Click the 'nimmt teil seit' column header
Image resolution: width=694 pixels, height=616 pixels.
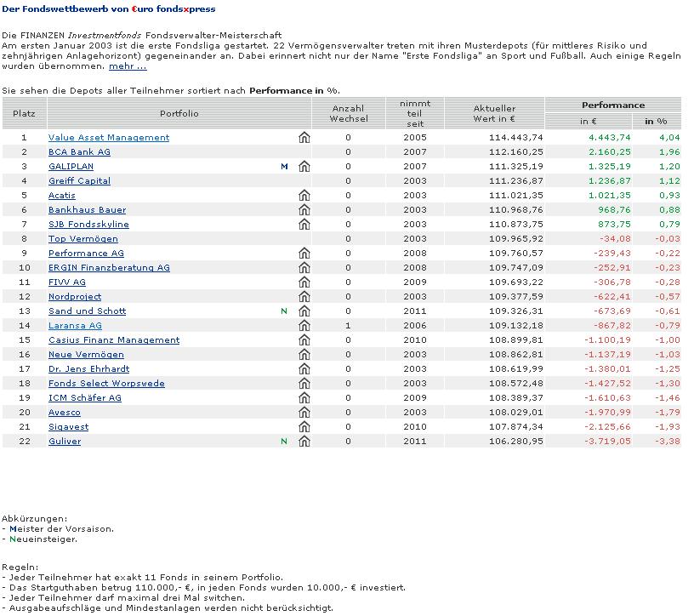pyautogui.click(x=415, y=113)
